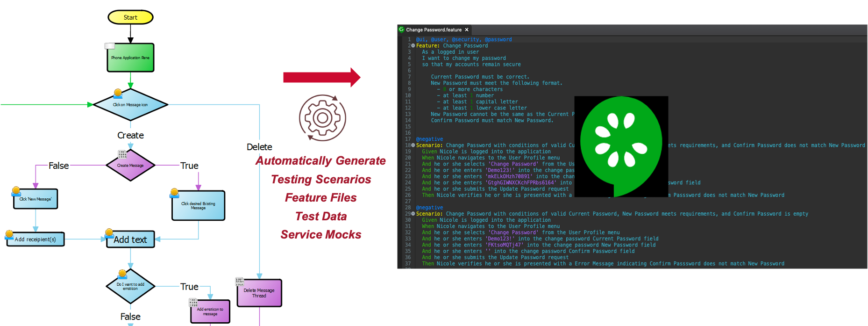Click user icon on 'Click on Message icon' node
Image resolution: width=868 pixels, height=326 pixels.
(x=118, y=93)
